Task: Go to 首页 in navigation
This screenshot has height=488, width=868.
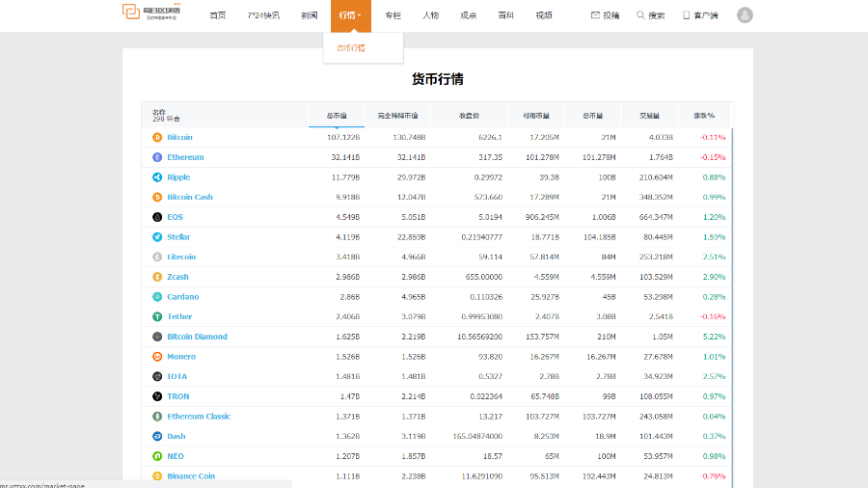Action: (x=218, y=15)
